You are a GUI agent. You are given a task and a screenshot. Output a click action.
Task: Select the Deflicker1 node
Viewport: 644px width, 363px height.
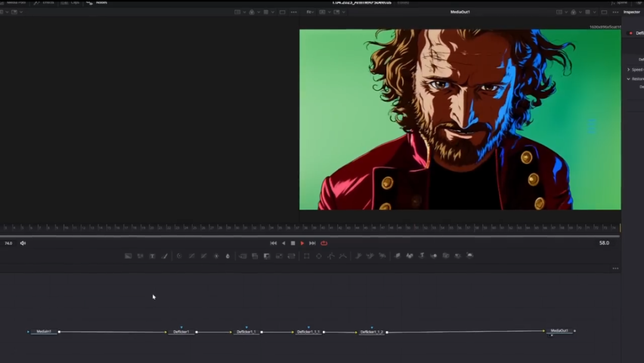coord(181,332)
